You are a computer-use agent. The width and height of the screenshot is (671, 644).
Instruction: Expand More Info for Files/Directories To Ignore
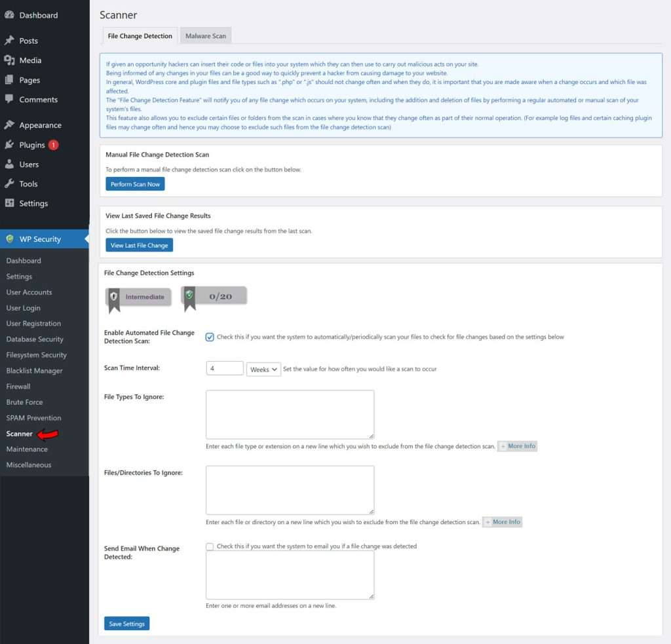(503, 521)
